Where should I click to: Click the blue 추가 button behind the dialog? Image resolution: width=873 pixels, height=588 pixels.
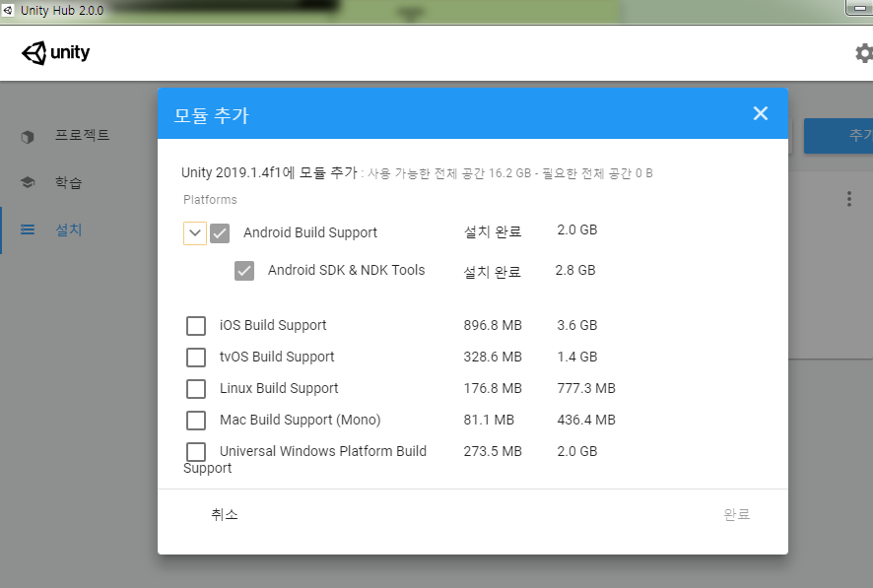pyautogui.click(x=839, y=135)
